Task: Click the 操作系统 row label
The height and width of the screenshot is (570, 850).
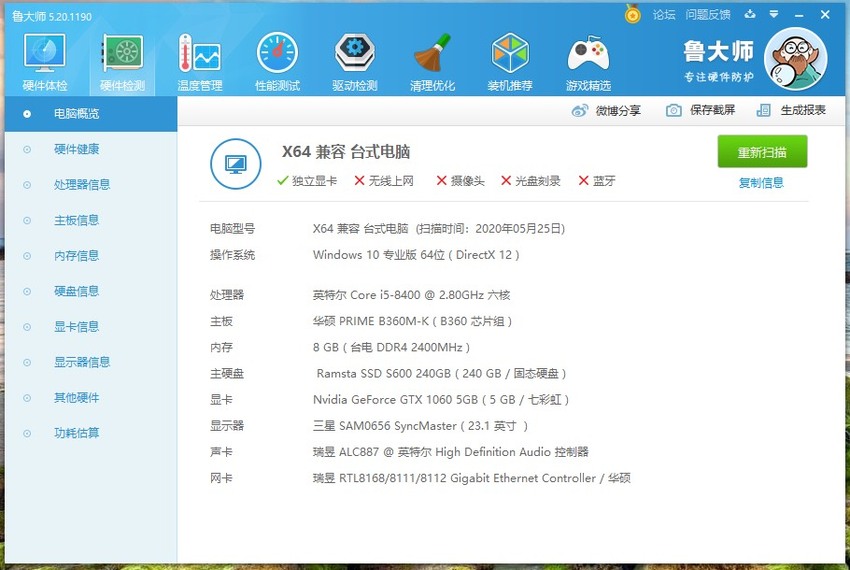Action: pyautogui.click(x=233, y=255)
